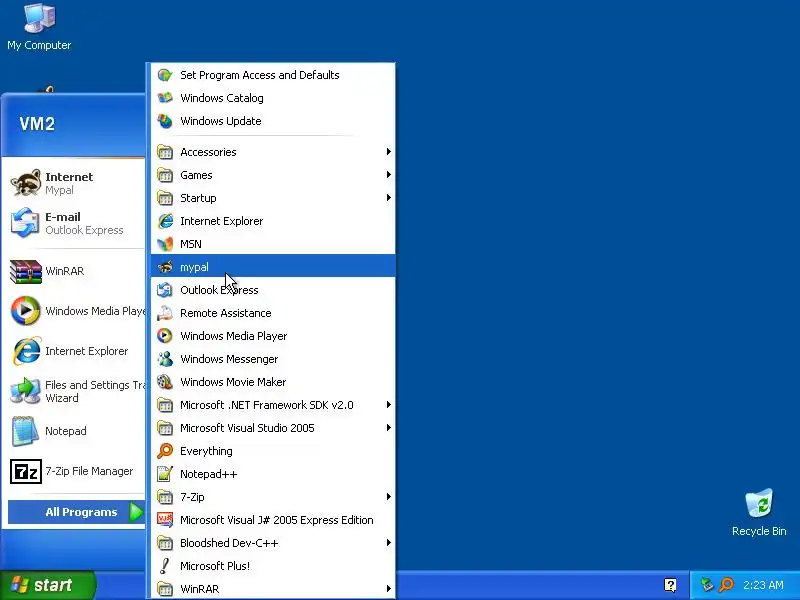This screenshot has height=600, width=800.
Task: Expand Bloodshed Dev-C++ submenu
Action: (273, 543)
